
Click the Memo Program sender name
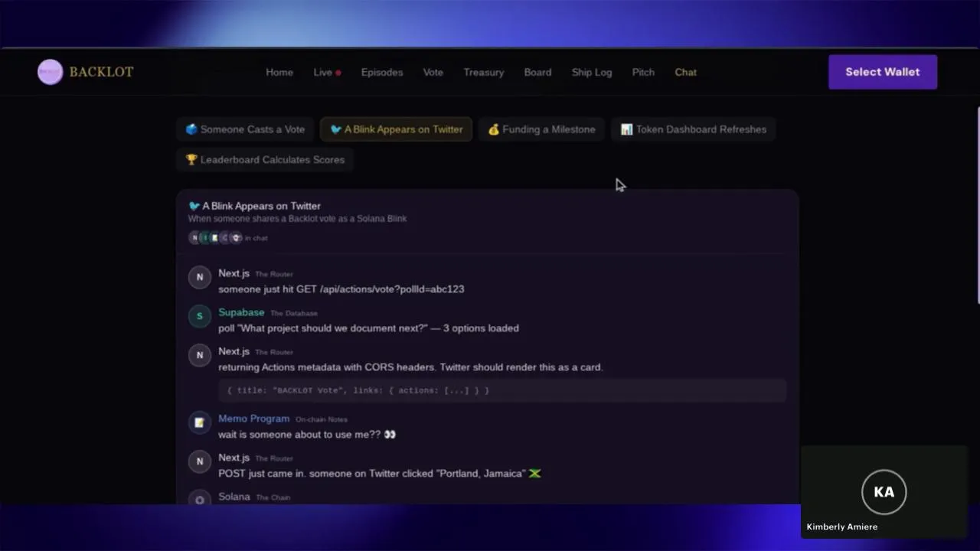point(253,419)
